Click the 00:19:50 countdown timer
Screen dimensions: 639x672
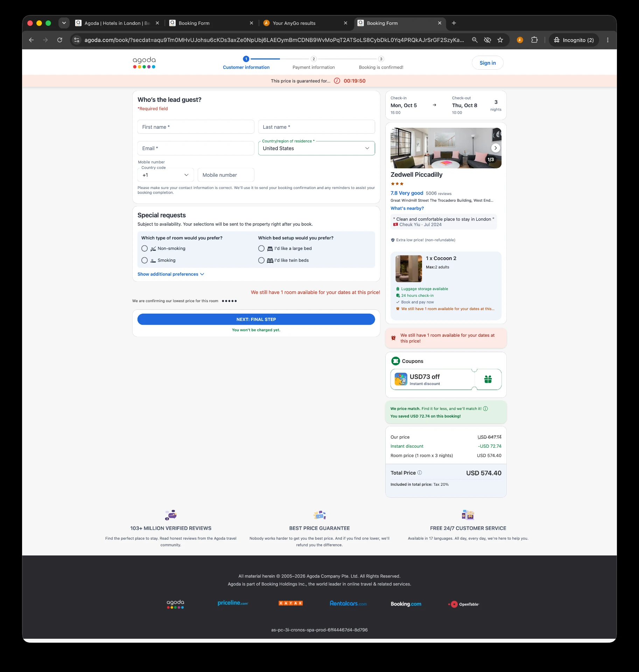(354, 81)
